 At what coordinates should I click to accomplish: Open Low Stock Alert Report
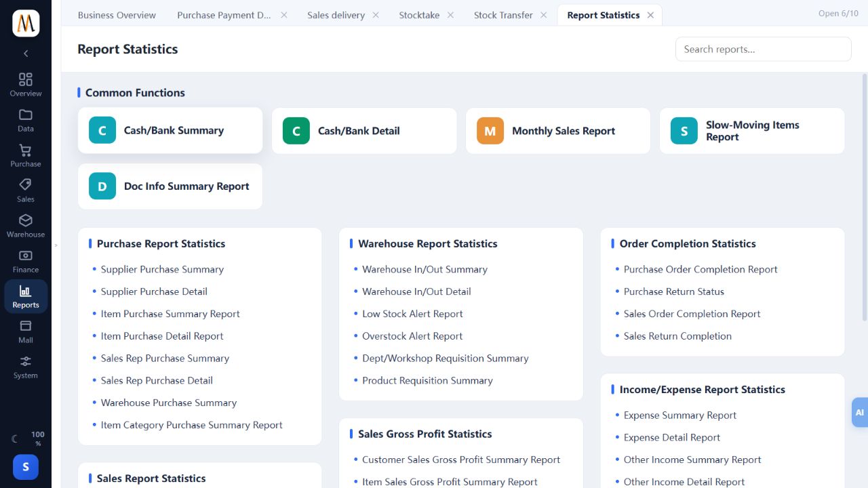coord(412,314)
